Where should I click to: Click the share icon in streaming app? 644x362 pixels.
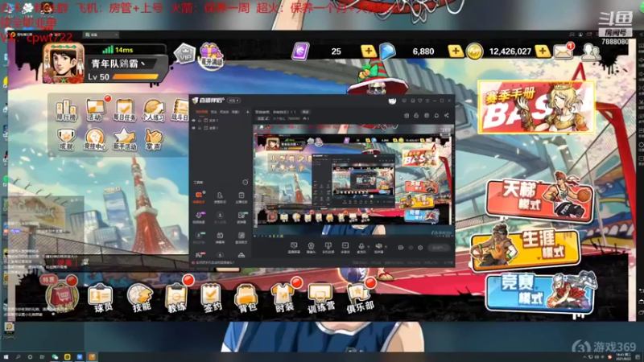pyautogui.click(x=447, y=116)
